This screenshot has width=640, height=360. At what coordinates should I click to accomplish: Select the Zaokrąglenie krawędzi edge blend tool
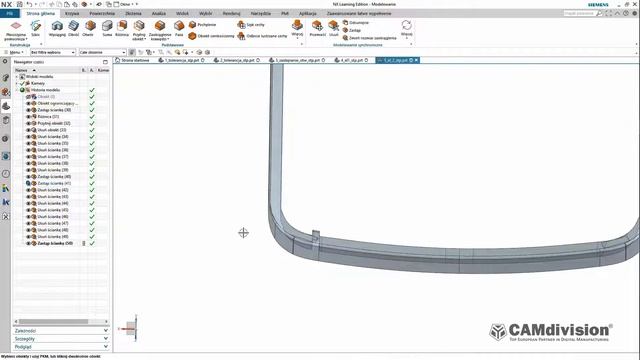[x=160, y=30]
